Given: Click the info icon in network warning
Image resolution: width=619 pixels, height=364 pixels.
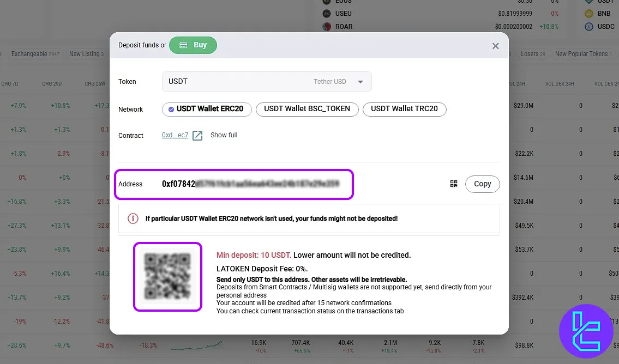Looking at the screenshot, I should tap(133, 219).
